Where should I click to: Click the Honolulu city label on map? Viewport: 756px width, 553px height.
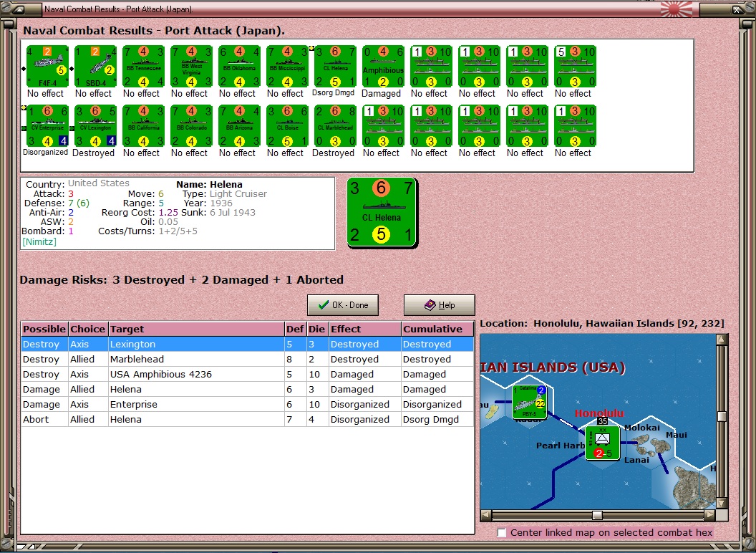(599, 413)
